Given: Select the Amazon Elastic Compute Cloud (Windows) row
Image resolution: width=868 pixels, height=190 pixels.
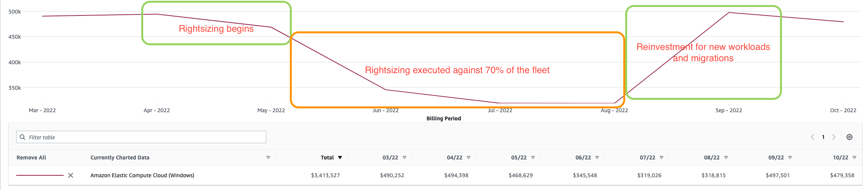Looking at the screenshot, I should coord(142,175).
